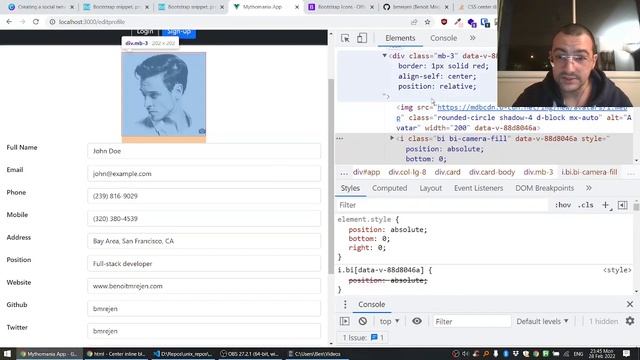
Task: Toggle device toolbar emulation icon
Action: 362,38
